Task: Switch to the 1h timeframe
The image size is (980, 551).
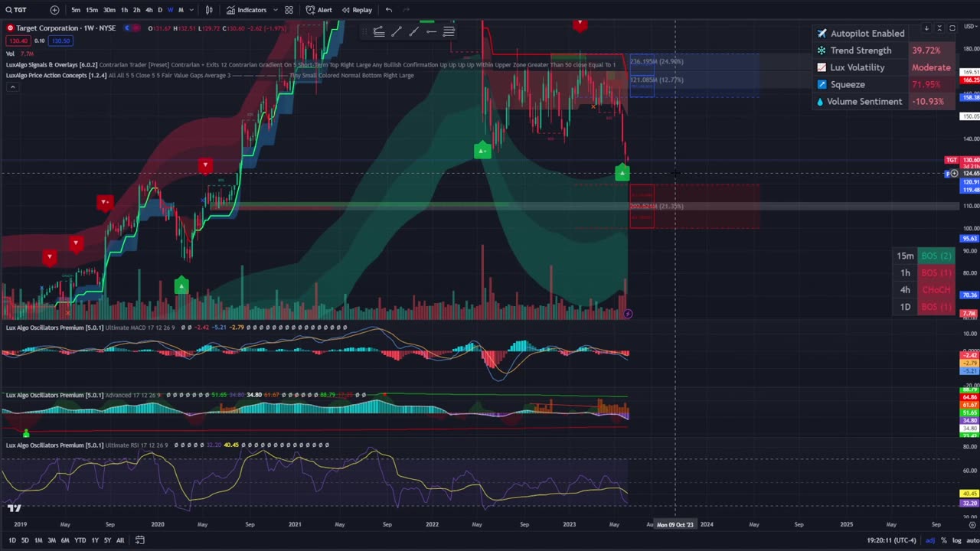Action: pyautogui.click(x=125, y=10)
